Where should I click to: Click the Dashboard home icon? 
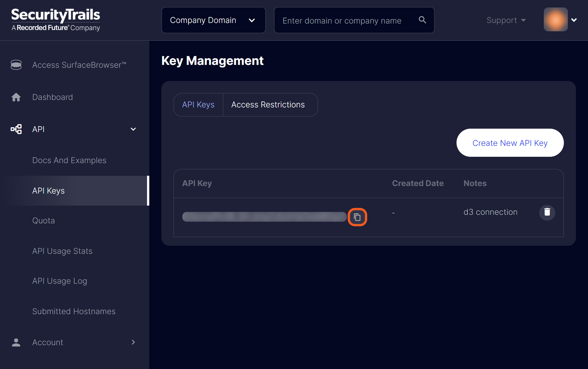(16, 97)
